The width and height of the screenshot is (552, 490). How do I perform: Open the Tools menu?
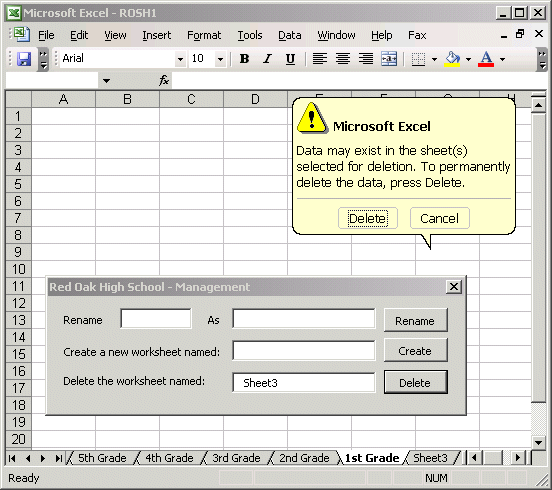[x=250, y=35]
